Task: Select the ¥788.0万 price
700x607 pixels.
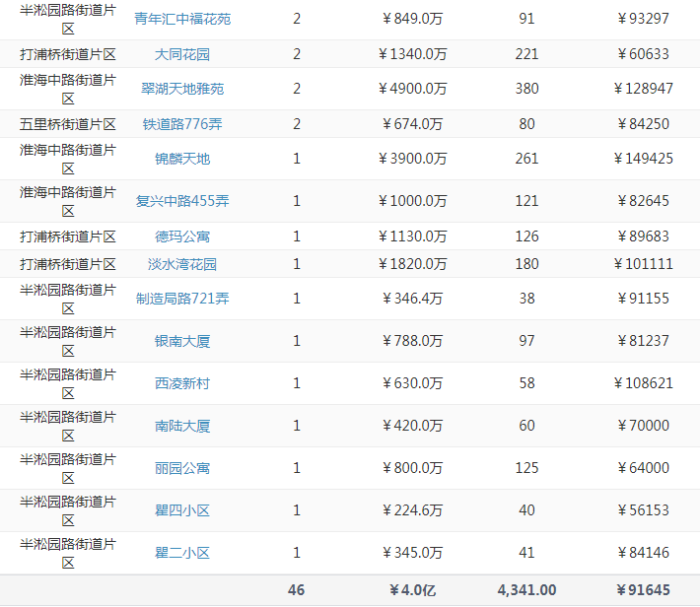Action: click(412, 341)
